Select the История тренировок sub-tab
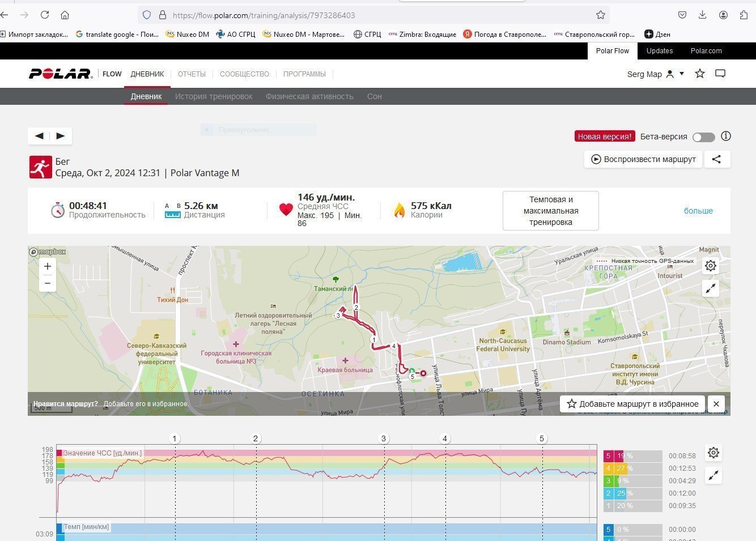 click(x=214, y=96)
